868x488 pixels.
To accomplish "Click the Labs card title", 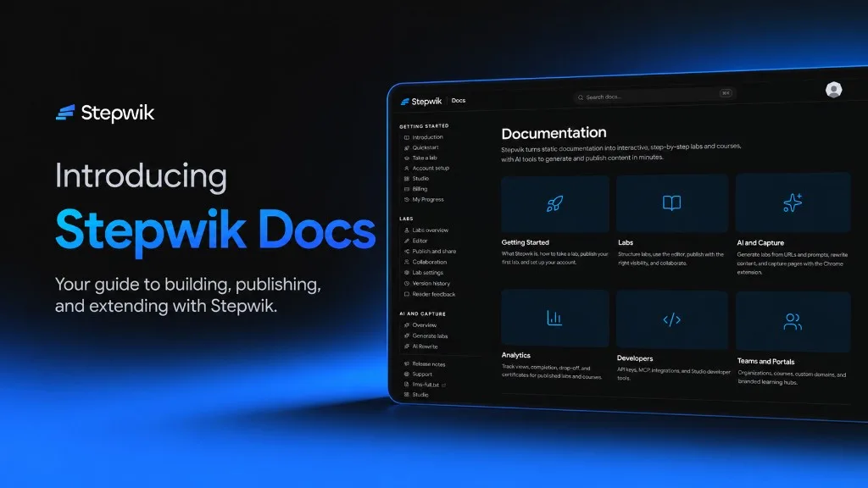I will pyautogui.click(x=626, y=242).
